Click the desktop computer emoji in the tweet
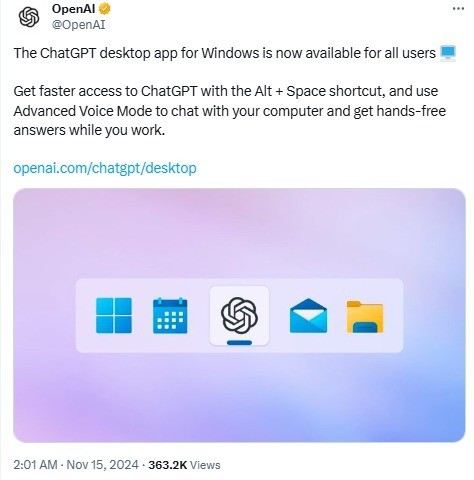The width and height of the screenshot is (474, 480). point(448,53)
